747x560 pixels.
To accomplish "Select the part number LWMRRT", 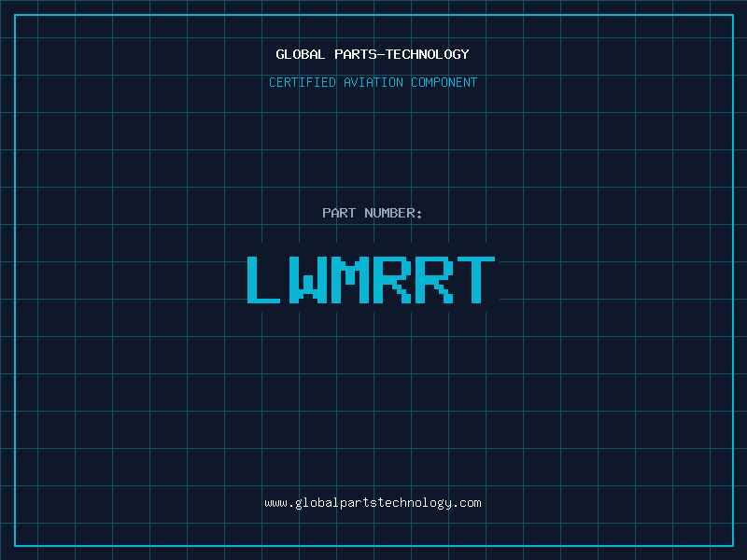I will (371, 280).
